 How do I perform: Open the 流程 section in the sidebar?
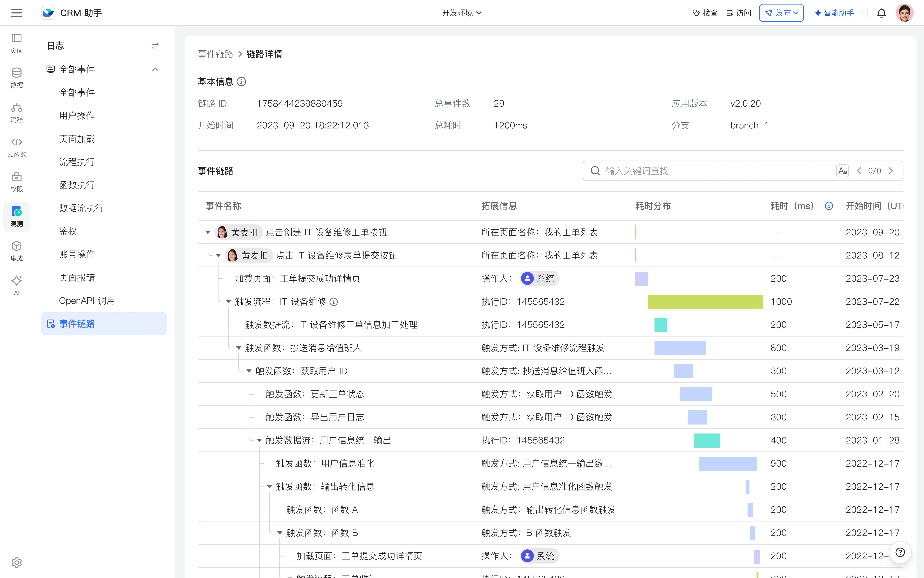[16, 113]
